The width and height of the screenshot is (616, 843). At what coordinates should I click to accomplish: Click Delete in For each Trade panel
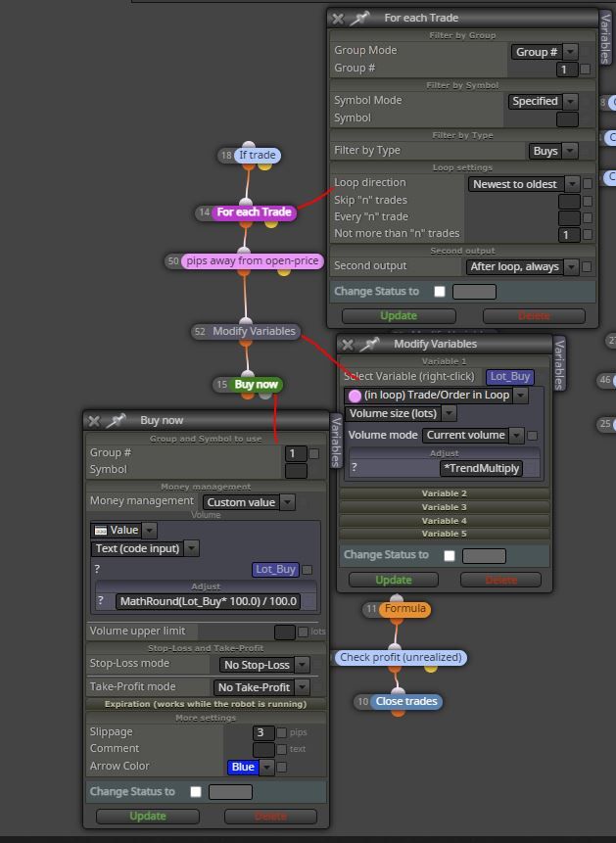pos(534,316)
